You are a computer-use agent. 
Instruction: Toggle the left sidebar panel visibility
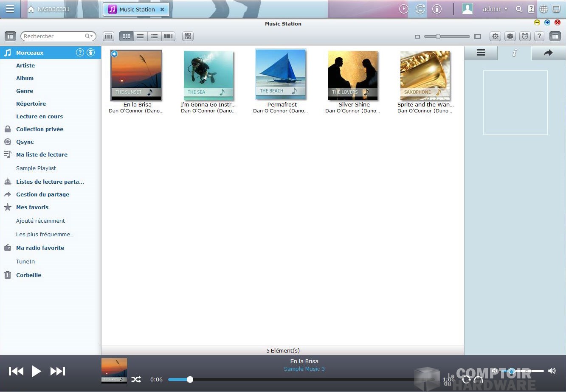point(11,36)
